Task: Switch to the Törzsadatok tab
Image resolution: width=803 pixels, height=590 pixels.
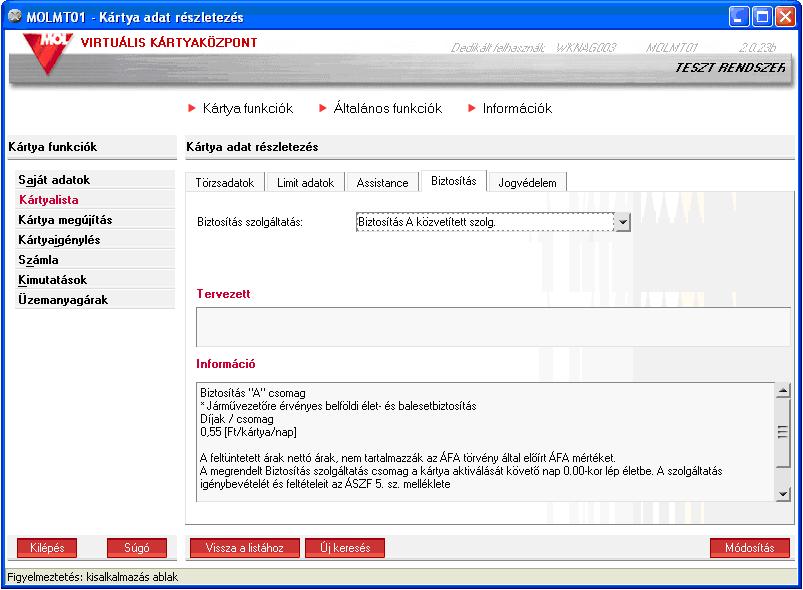Action: 225,182
